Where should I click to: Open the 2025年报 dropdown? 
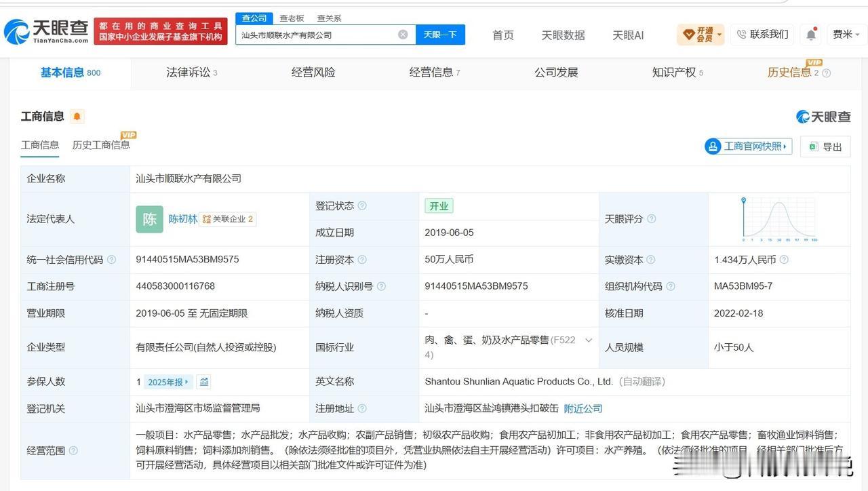169,382
